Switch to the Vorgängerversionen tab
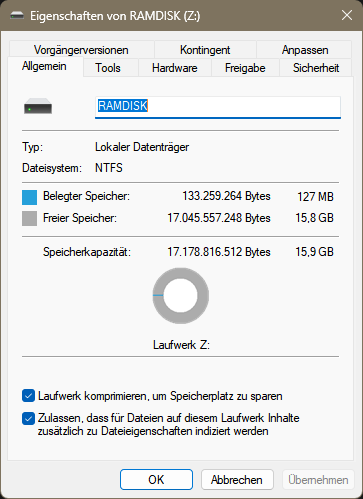 tap(81, 50)
